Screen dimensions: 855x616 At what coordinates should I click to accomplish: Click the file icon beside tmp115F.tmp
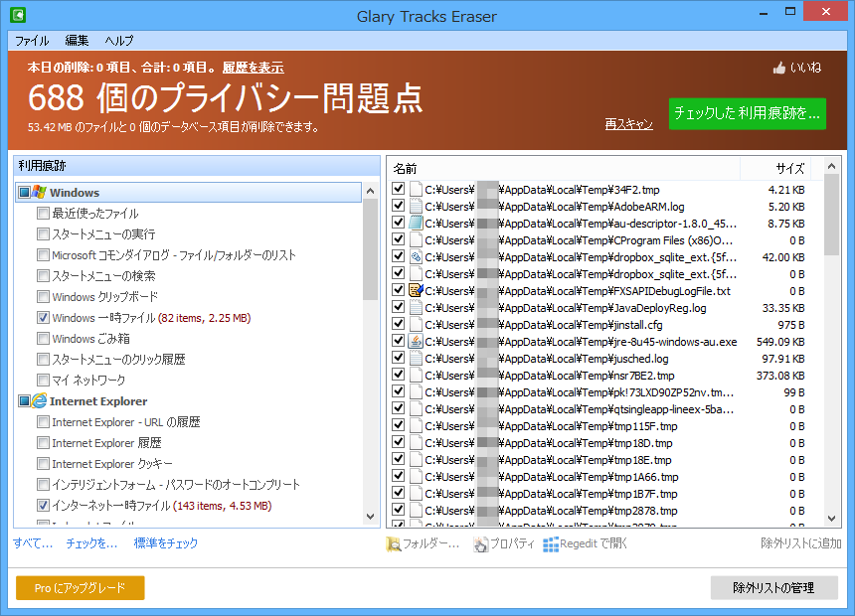point(416,426)
